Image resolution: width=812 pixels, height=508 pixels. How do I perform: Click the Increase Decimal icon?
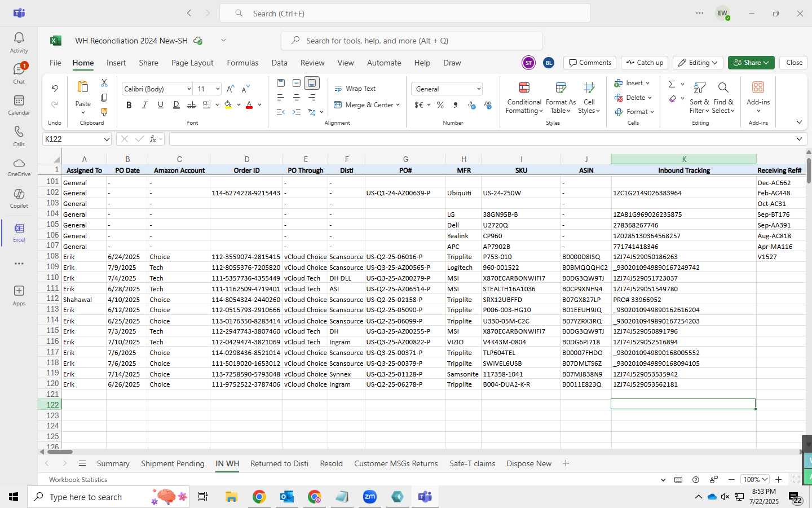click(x=472, y=105)
